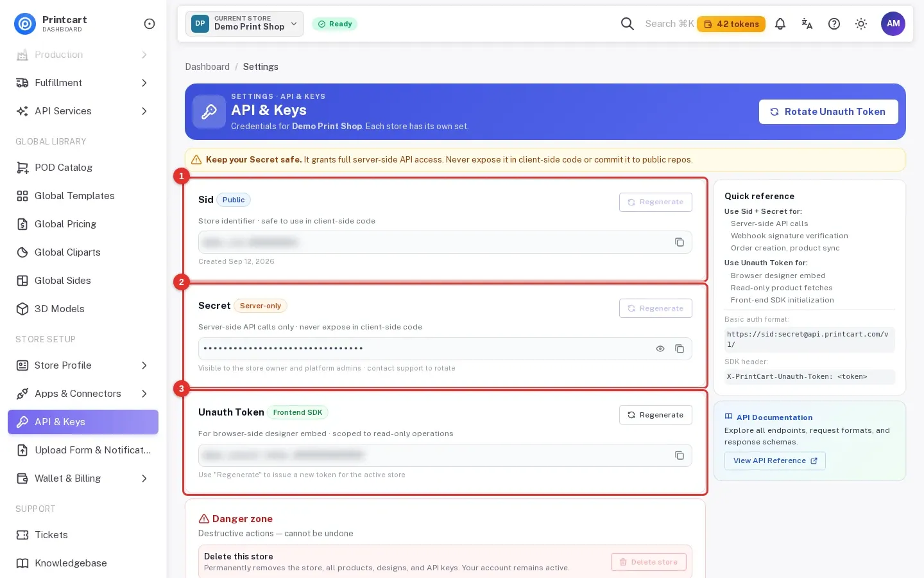Click the Delete store button

[649, 562]
